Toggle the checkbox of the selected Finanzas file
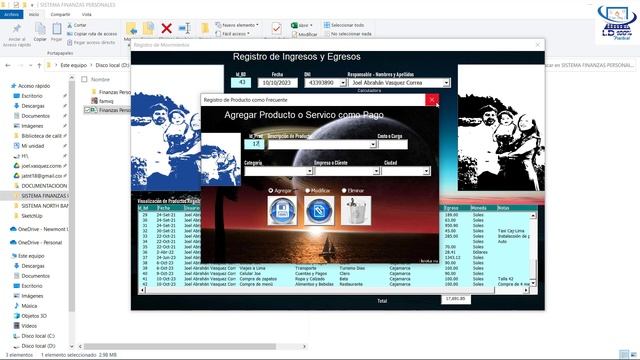This screenshot has width=640, height=360. [87, 110]
